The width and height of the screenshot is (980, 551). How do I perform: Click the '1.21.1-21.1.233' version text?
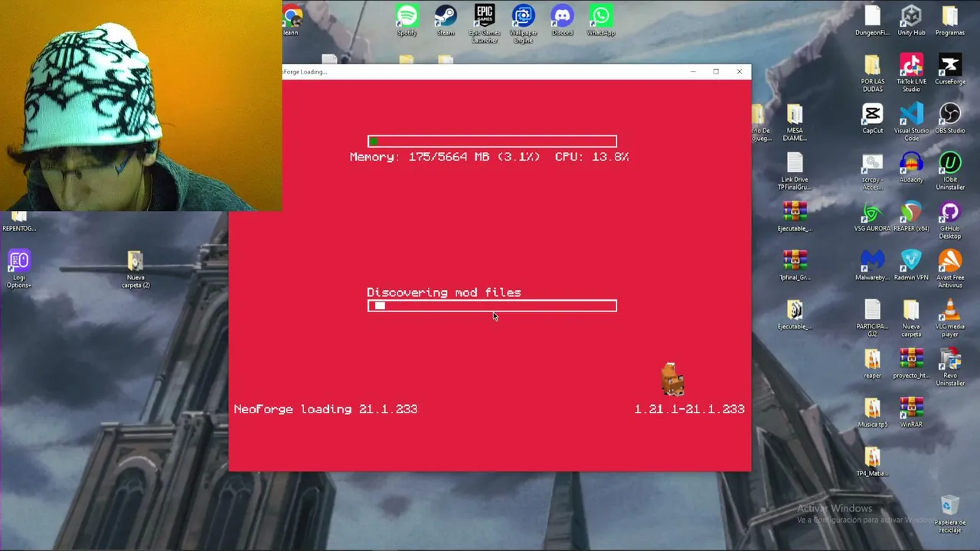point(689,409)
